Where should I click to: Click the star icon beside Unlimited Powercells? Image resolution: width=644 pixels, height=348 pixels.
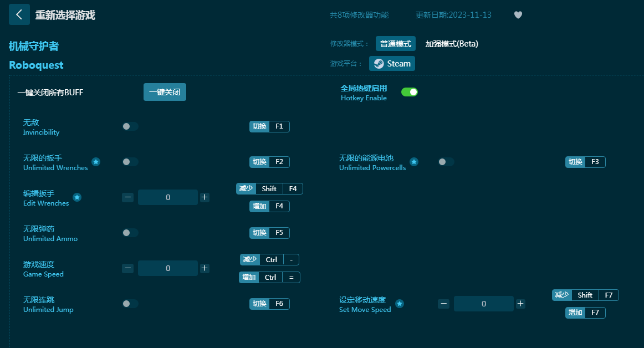coord(414,162)
